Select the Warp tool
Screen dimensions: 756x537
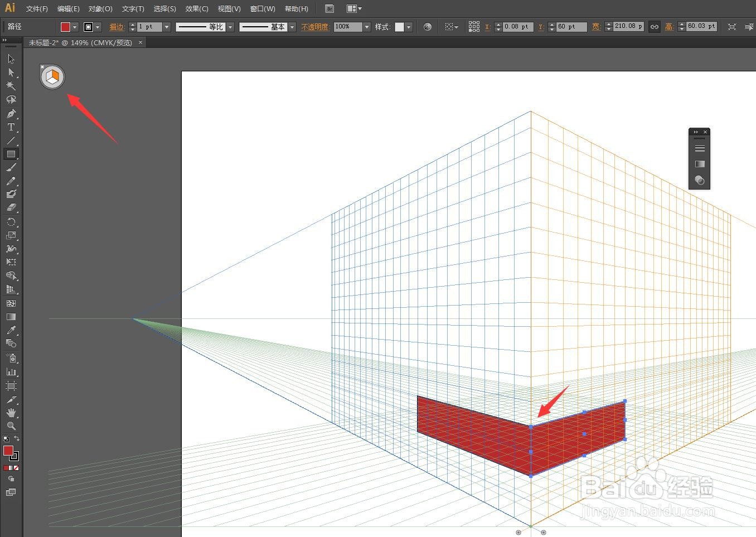[11, 249]
